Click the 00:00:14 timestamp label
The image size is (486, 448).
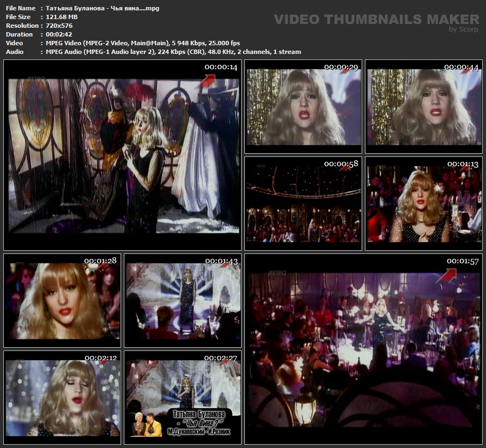221,67
